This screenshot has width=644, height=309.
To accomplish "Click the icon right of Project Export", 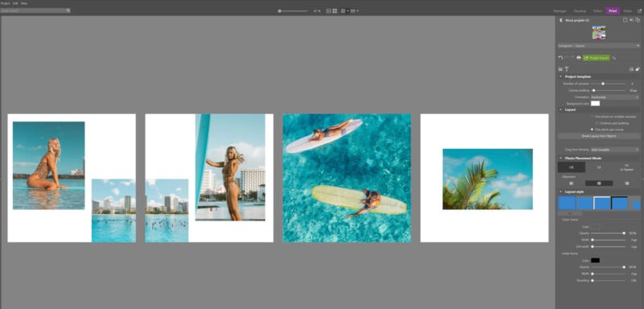I will [614, 58].
